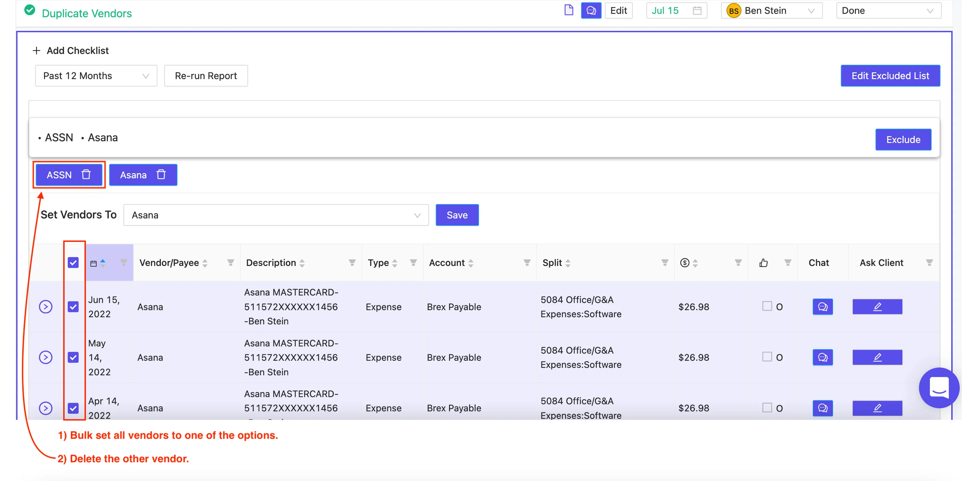
Task: Click the document file icon in header
Action: [568, 10]
